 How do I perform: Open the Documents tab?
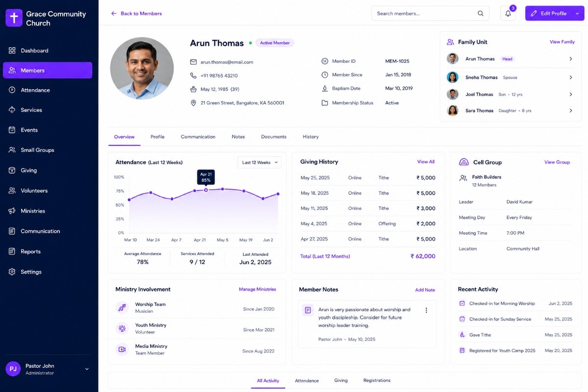click(273, 137)
